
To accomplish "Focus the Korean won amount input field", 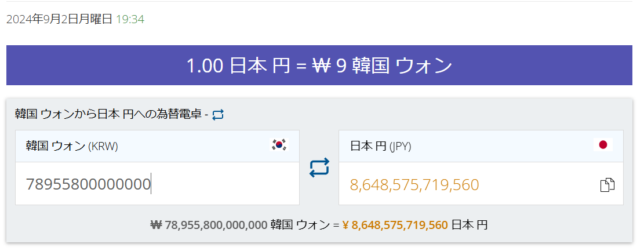I will pyautogui.click(x=157, y=184).
